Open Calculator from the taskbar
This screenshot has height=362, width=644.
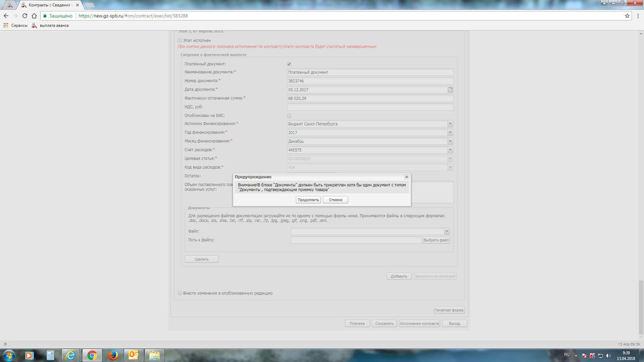click(x=50, y=355)
